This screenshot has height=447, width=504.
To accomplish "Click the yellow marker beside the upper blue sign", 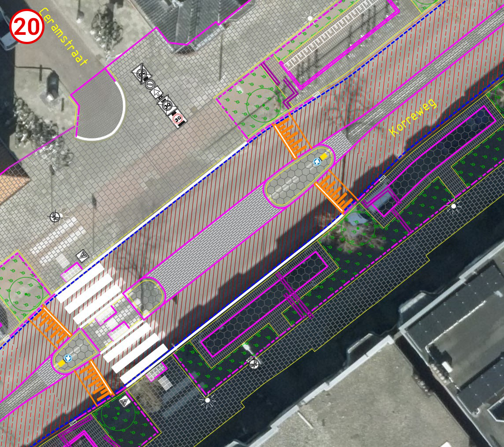I will coord(324,156).
